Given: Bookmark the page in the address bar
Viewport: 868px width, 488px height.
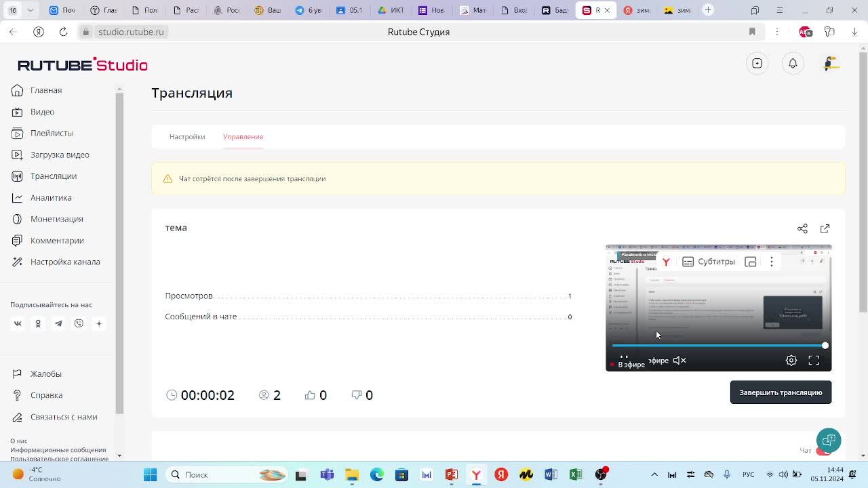Looking at the screenshot, I should [x=752, y=32].
